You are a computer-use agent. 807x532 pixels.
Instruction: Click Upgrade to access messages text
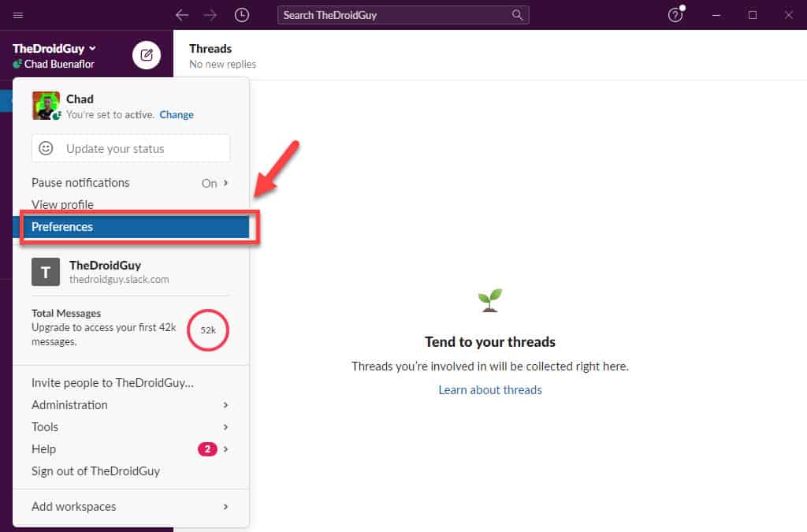pyautogui.click(x=103, y=334)
